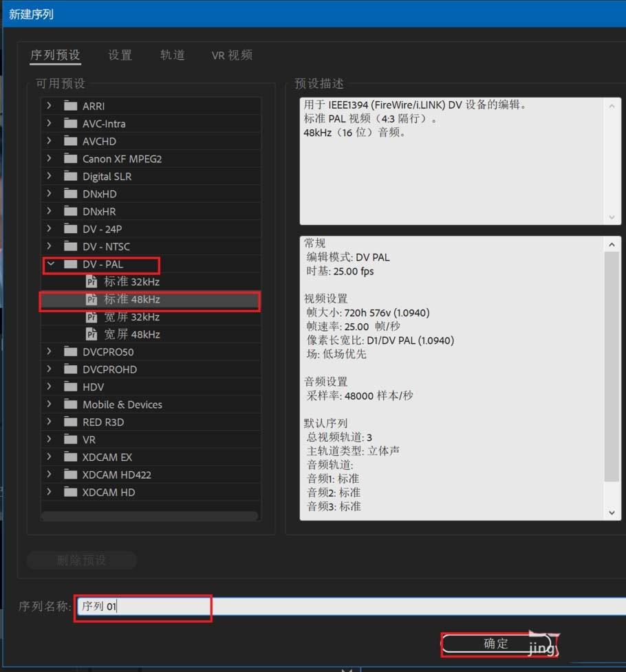Click the ARRI folder icon
The image size is (626, 672).
pyautogui.click(x=71, y=106)
